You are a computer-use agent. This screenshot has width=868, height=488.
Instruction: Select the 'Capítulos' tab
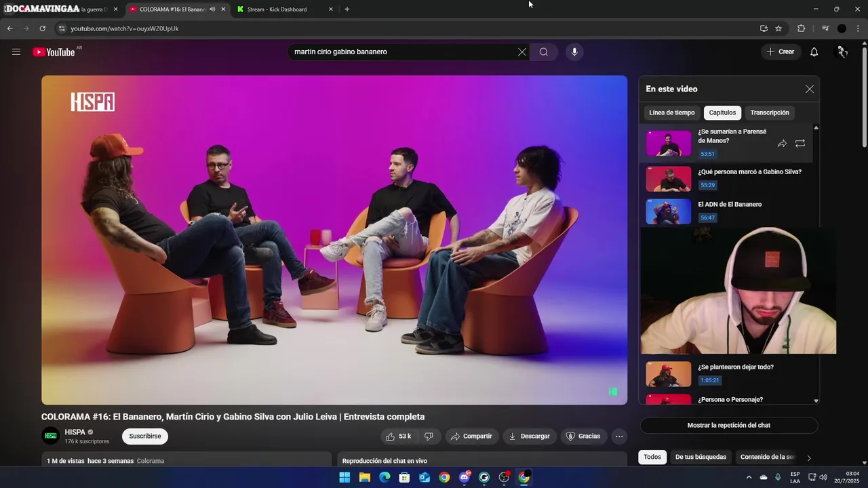point(722,113)
